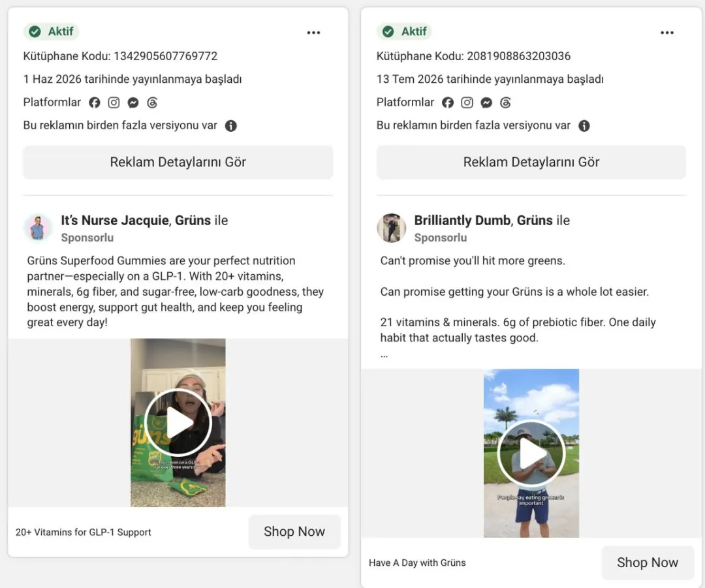Click the 'Can't promise you'll hit more greens' line
This screenshot has width=705, height=588.
click(x=473, y=261)
